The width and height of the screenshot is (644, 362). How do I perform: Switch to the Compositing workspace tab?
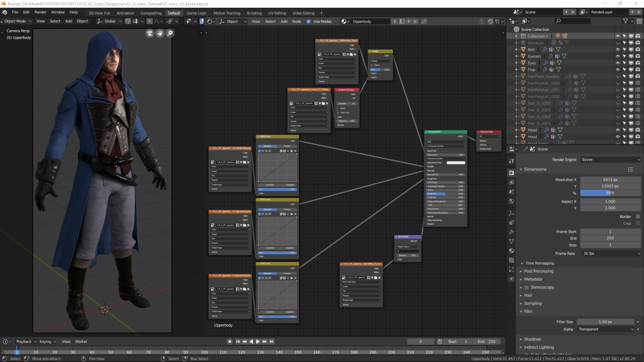coord(151,13)
